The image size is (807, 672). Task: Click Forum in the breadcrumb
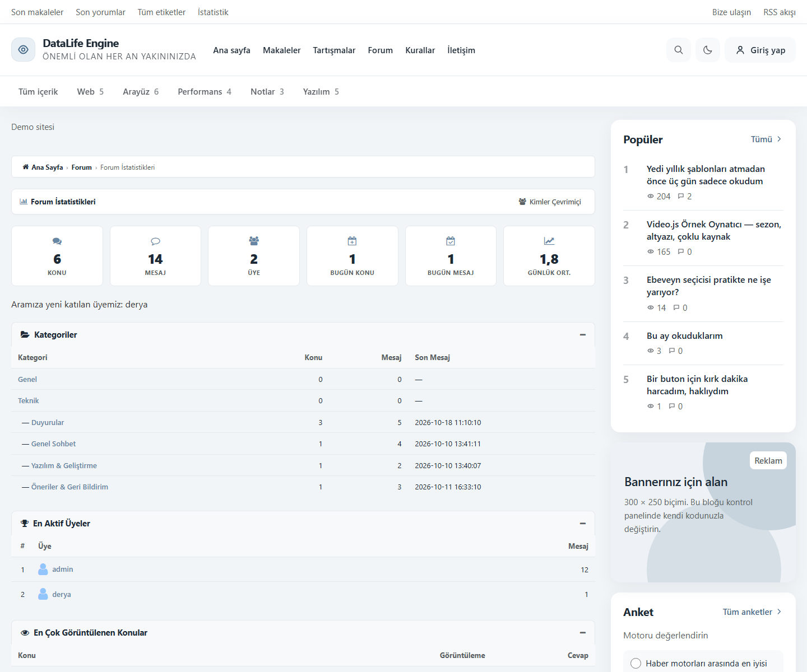coord(82,167)
